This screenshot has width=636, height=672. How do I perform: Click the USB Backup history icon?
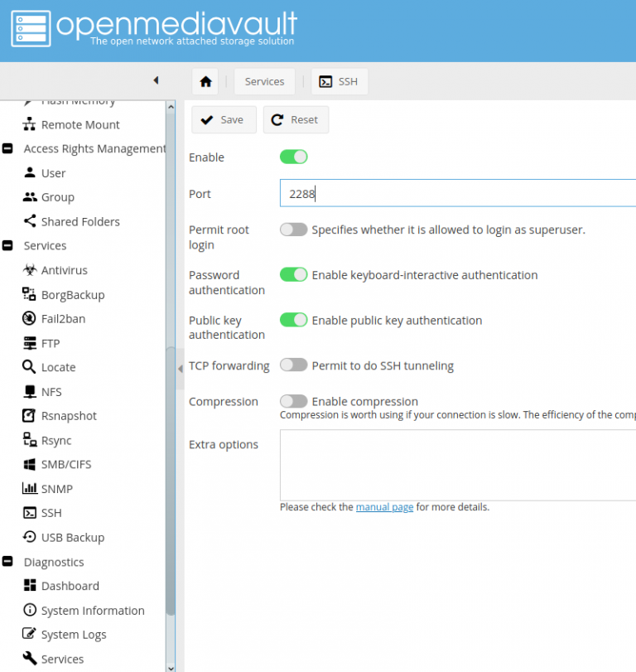(x=30, y=537)
